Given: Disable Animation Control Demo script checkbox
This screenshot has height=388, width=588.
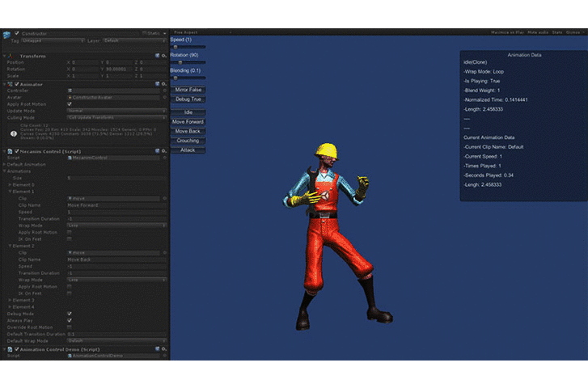Looking at the screenshot, I should click(16, 349).
